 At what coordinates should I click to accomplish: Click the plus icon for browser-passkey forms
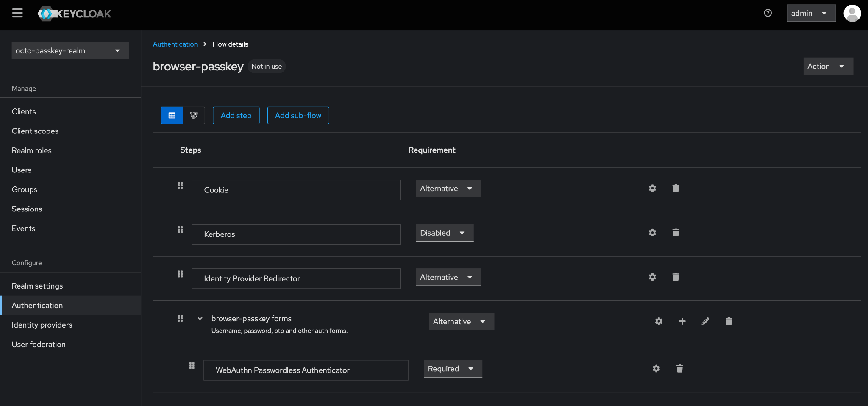[x=682, y=321]
